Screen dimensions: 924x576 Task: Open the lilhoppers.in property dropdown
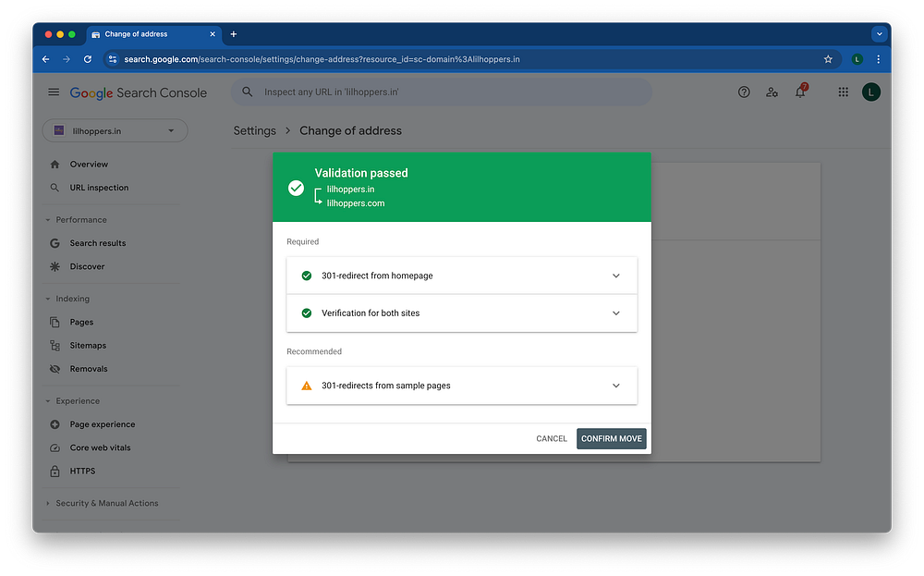point(115,131)
